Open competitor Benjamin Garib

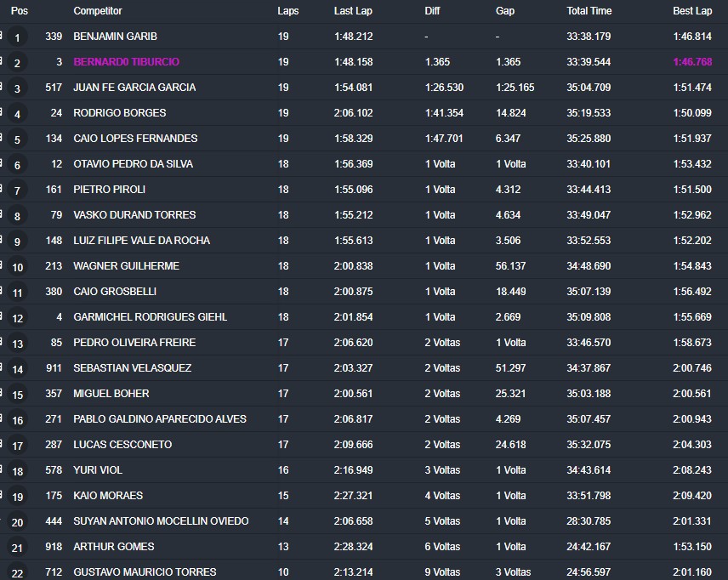[x=115, y=37]
